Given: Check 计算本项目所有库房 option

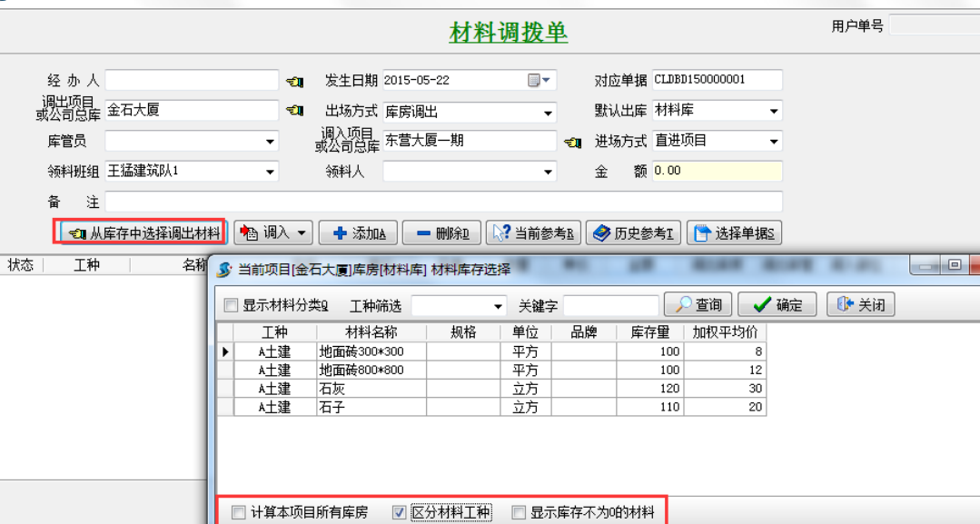Looking at the screenshot, I should click(x=239, y=513).
